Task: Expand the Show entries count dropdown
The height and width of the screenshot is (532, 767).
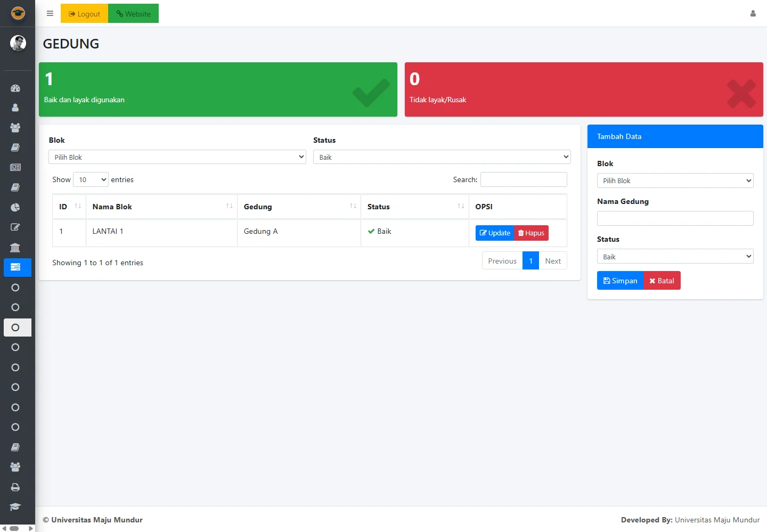Action: 91,179
